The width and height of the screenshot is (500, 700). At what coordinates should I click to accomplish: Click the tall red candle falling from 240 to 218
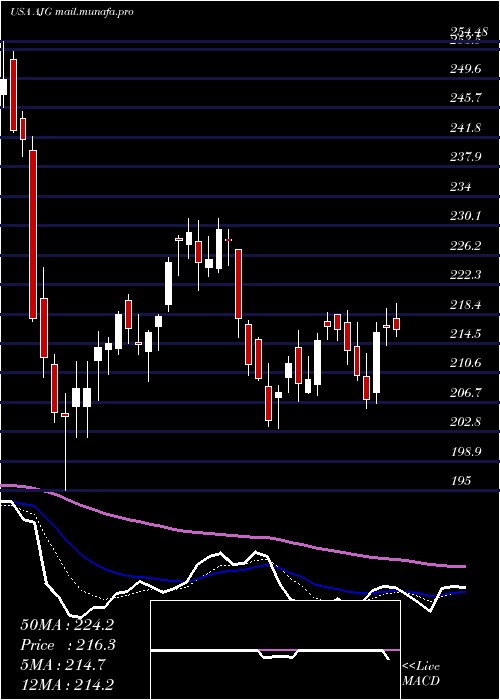33,234
